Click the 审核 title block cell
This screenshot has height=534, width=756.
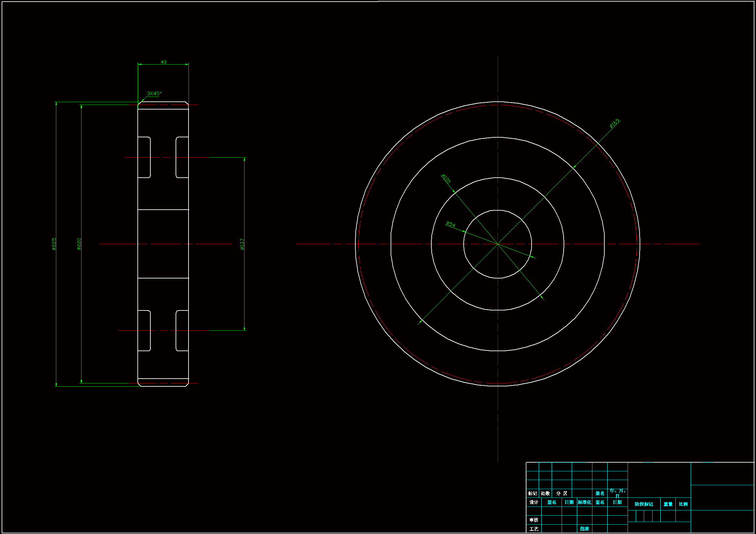tap(534, 520)
